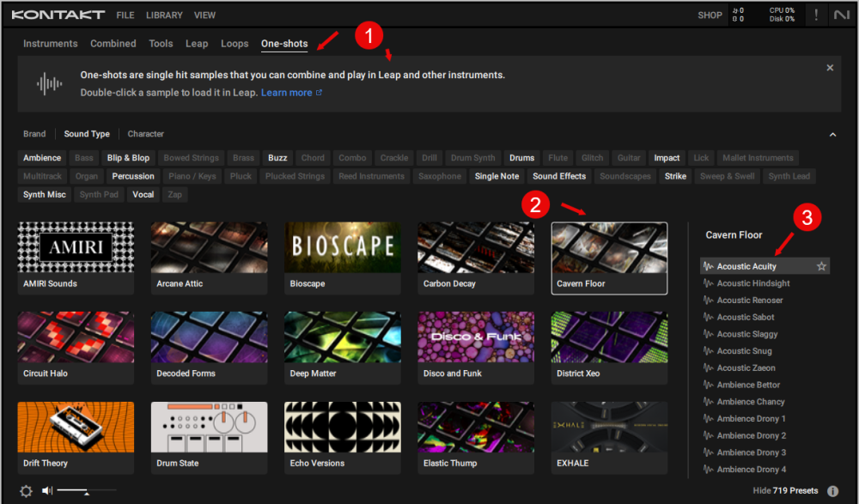Viewport: 859px width, 504px height.
Task: Click waveform icon beside Acoustic Renoser
Action: point(709,301)
